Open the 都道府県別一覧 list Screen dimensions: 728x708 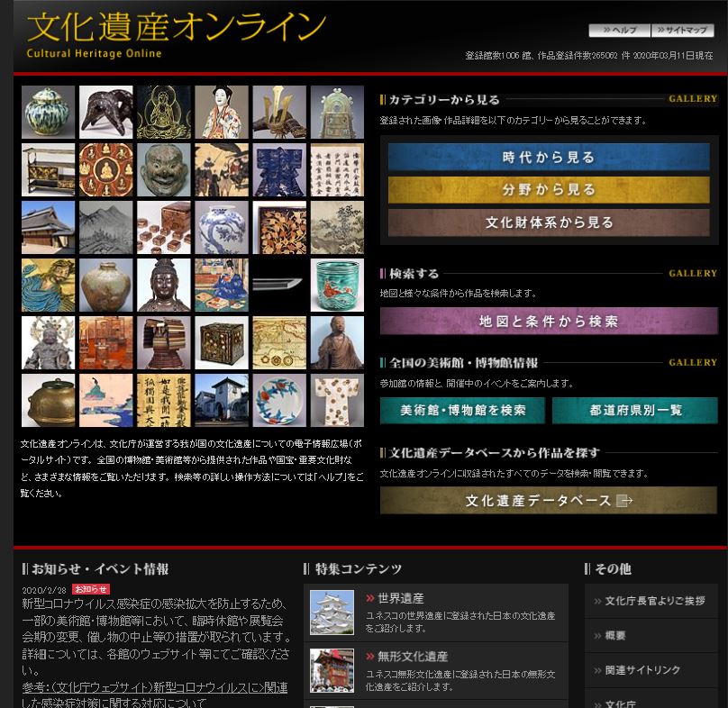(x=635, y=411)
